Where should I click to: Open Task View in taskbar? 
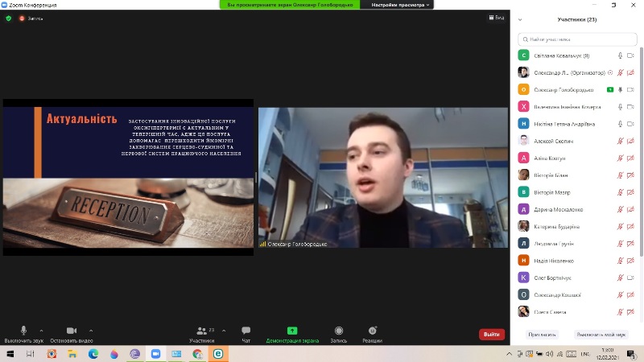coord(31,354)
